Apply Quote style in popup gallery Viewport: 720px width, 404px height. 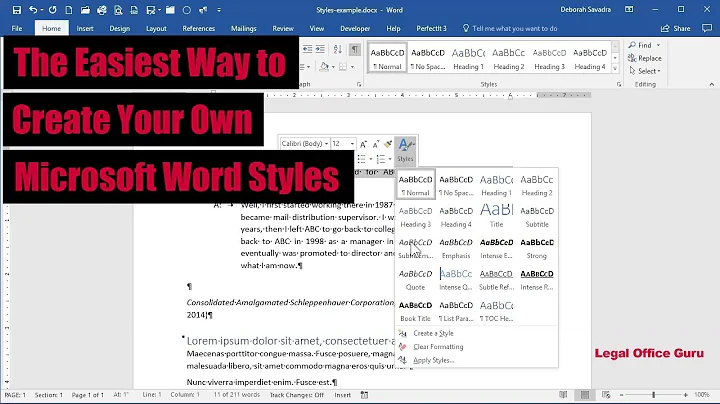tap(416, 279)
